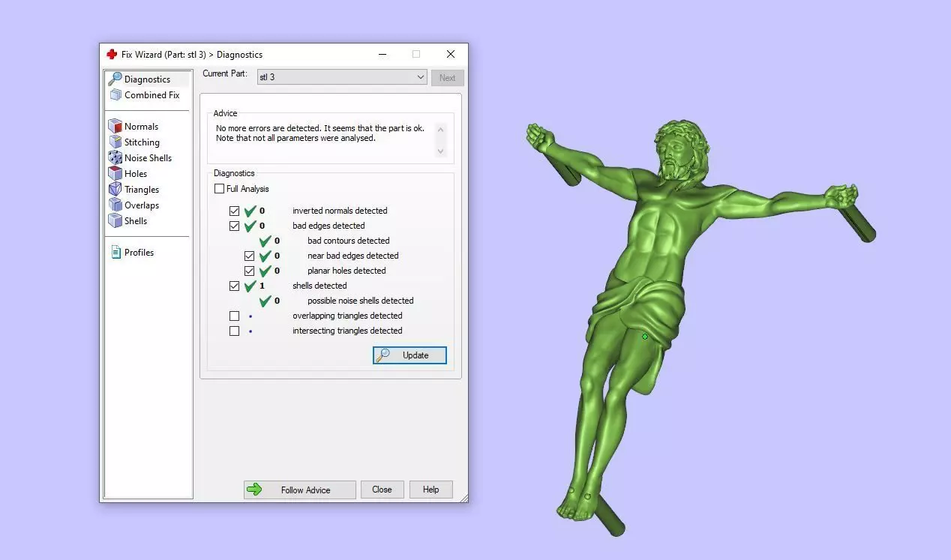Select the Combined Fix cube icon
The image size is (951, 560).
115,94
